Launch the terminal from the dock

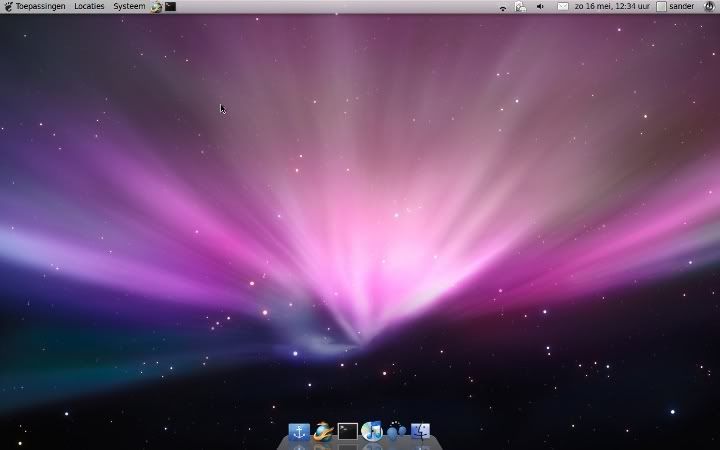347,432
